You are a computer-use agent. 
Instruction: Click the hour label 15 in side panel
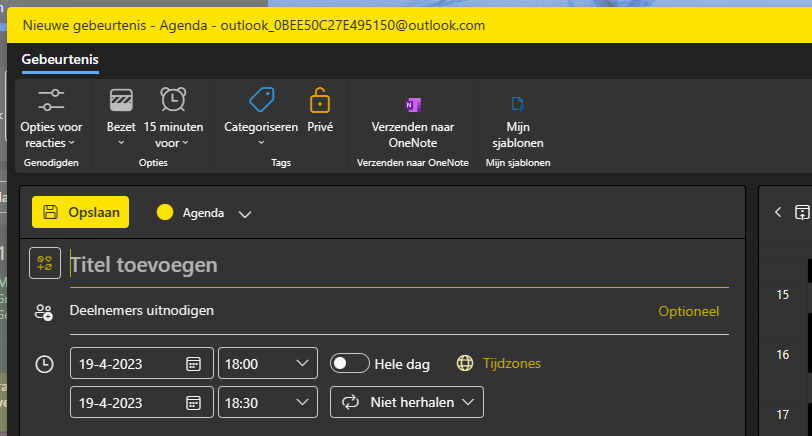782,295
